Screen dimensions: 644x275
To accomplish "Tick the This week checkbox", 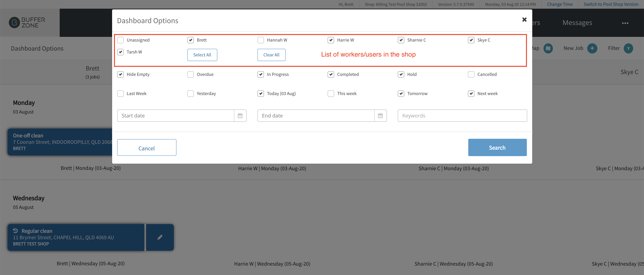I will [331, 94].
